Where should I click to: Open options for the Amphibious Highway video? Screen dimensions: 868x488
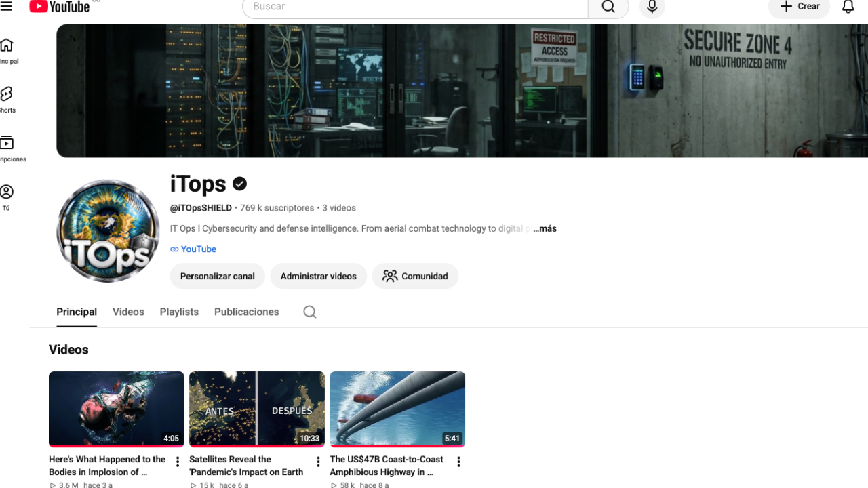coord(458,462)
